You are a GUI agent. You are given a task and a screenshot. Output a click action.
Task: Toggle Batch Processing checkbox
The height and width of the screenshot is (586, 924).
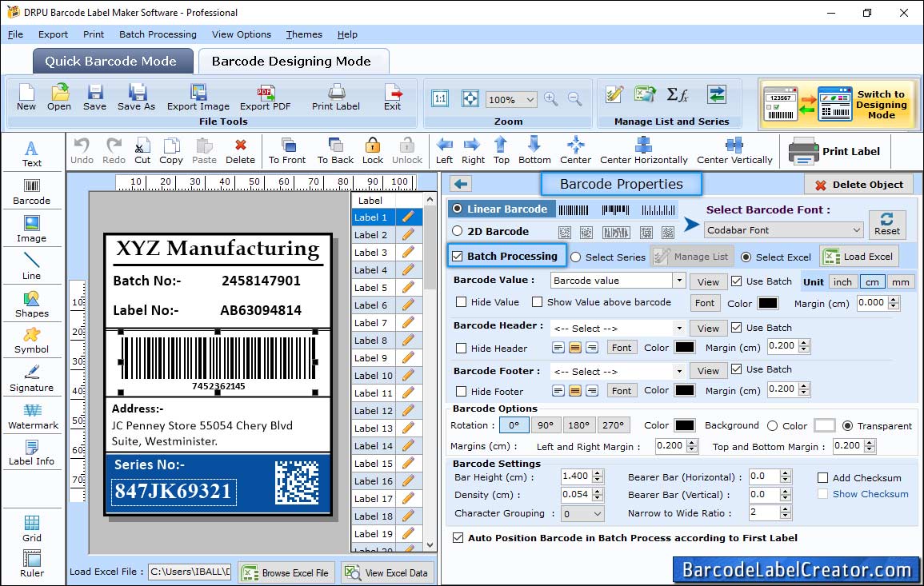click(458, 256)
